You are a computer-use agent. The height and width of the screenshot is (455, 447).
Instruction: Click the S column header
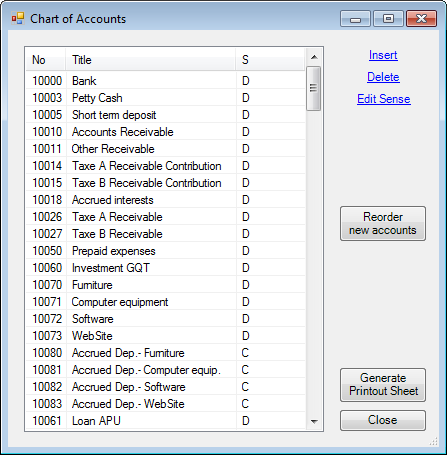coord(270,60)
